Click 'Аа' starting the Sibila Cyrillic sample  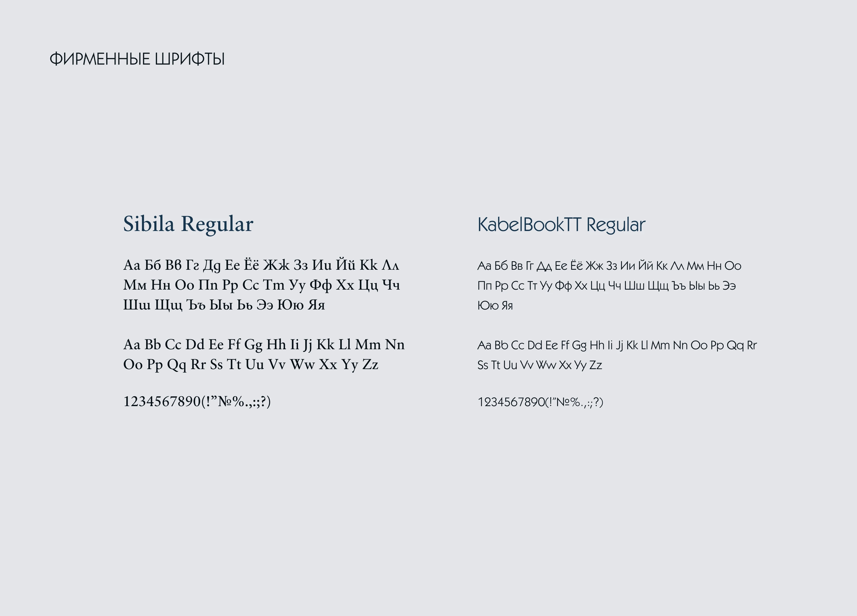click(131, 265)
